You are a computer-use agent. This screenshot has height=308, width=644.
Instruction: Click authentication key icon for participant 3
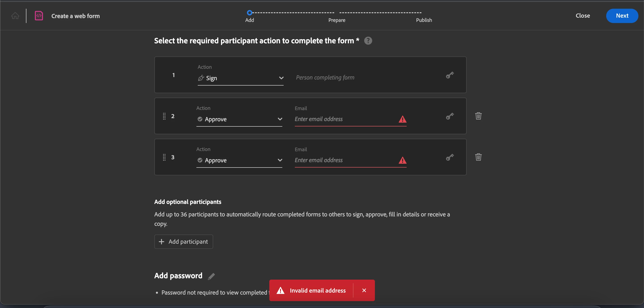point(450,157)
